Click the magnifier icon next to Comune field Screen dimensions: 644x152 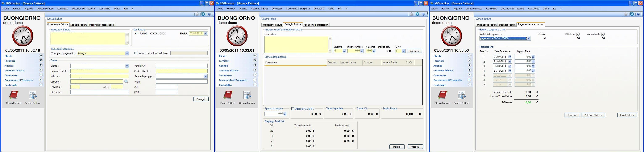coord(126,82)
